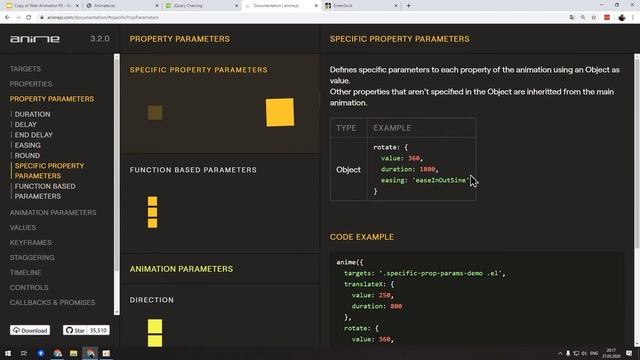Screen dimensions: 640x360
Task: Select FUNCTION BASED PARAMETERS in the sidebar
Action: point(45,191)
